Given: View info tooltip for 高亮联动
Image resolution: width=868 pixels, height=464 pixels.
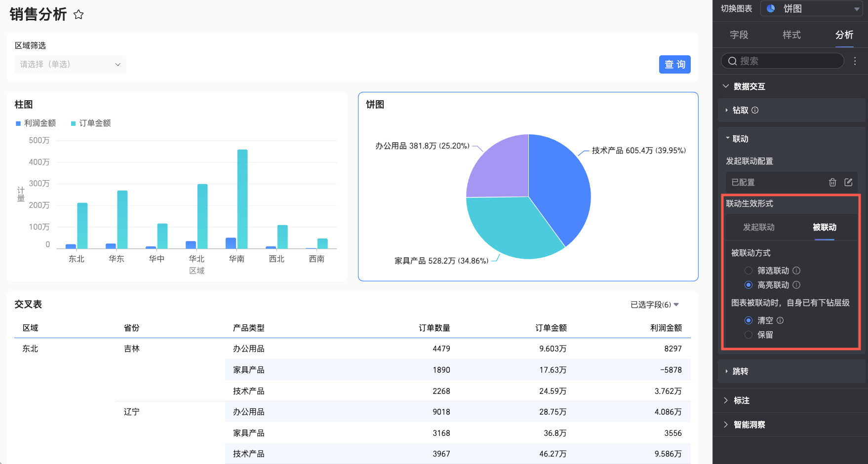Looking at the screenshot, I should click(x=796, y=285).
